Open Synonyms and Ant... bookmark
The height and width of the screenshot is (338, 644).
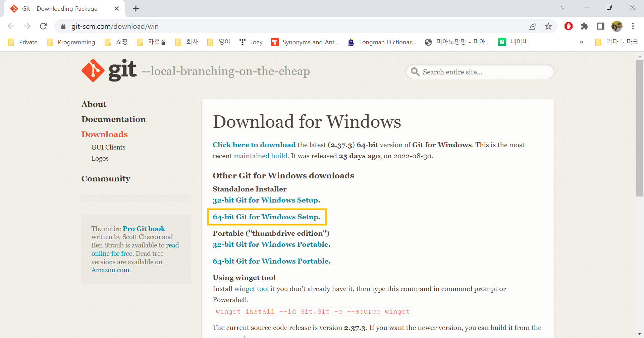305,42
